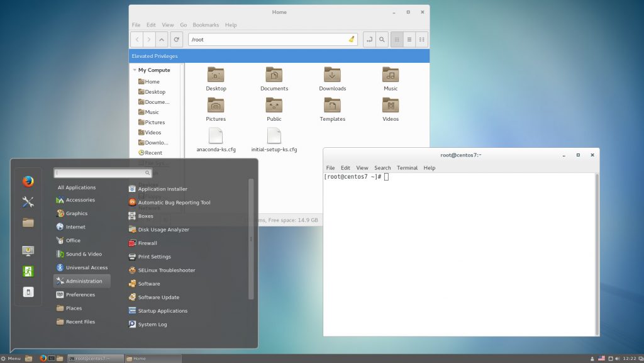
Task: Expand the Administration category submenu
Action: click(x=81, y=281)
